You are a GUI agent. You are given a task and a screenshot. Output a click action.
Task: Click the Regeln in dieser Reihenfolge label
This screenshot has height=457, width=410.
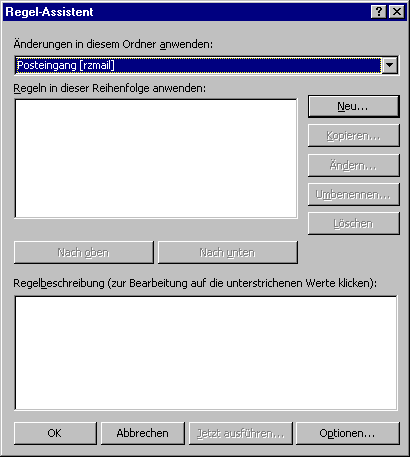(110, 88)
